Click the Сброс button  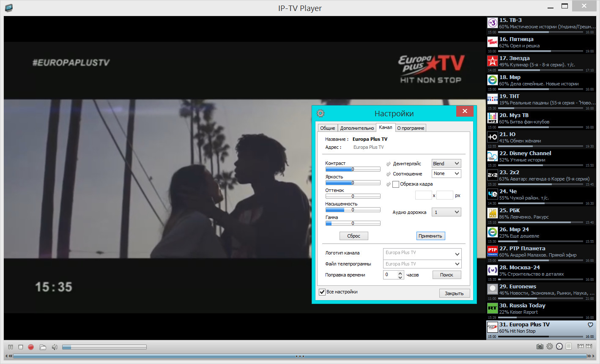[x=354, y=236]
